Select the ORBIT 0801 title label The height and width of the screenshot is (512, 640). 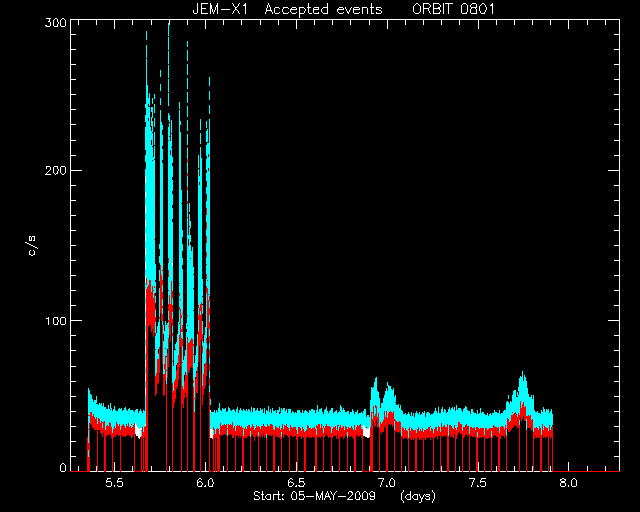click(453, 9)
